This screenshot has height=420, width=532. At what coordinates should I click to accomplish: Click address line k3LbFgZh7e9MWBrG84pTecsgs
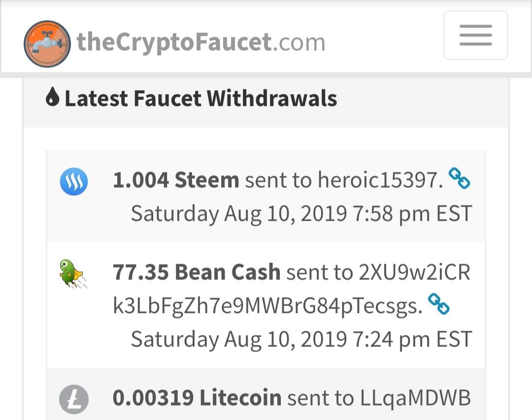pyautogui.click(x=267, y=307)
